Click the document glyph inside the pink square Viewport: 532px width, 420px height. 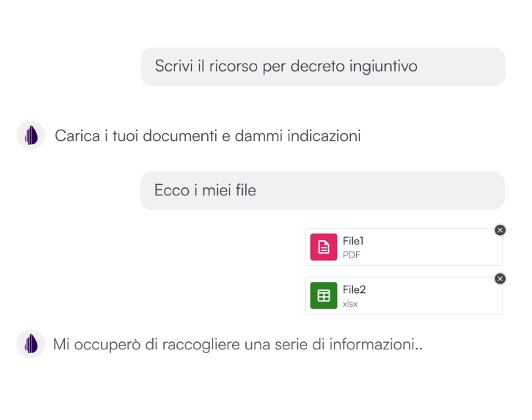[x=323, y=247]
